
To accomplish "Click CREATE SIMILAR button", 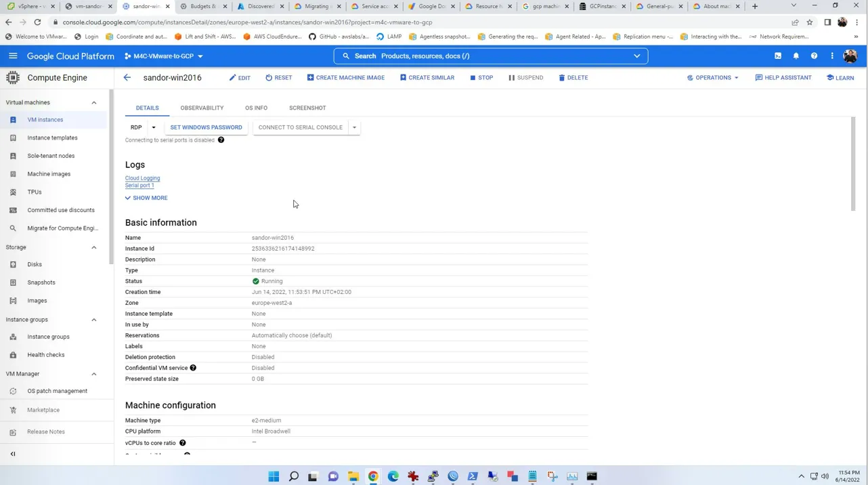I will [x=427, y=78].
